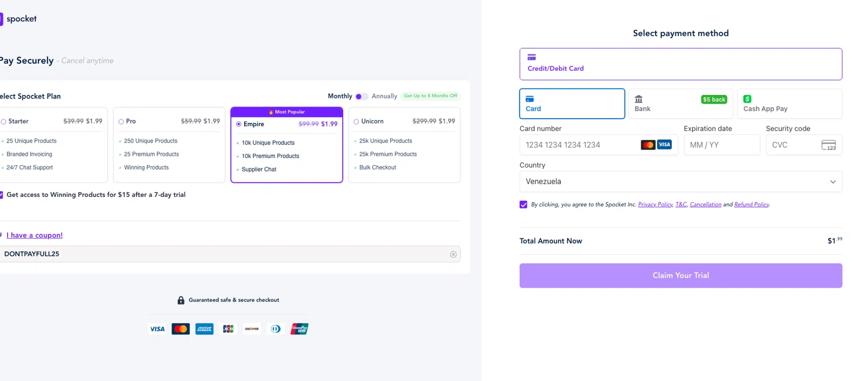Click the CVC card hint icon
Screen dimensions: 868x381
pos(829,145)
